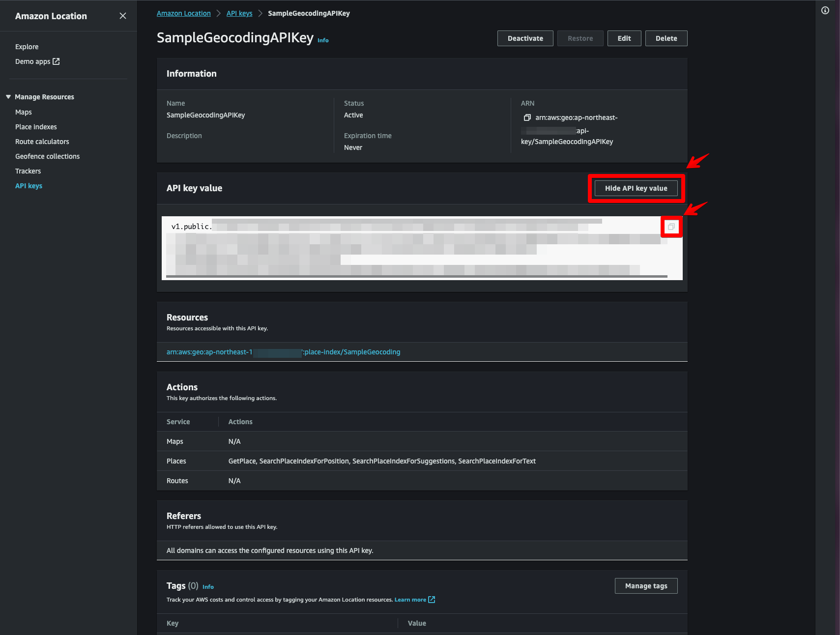Close the Amazon Location side navigation
This screenshot has height=635, width=840.
click(123, 16)
